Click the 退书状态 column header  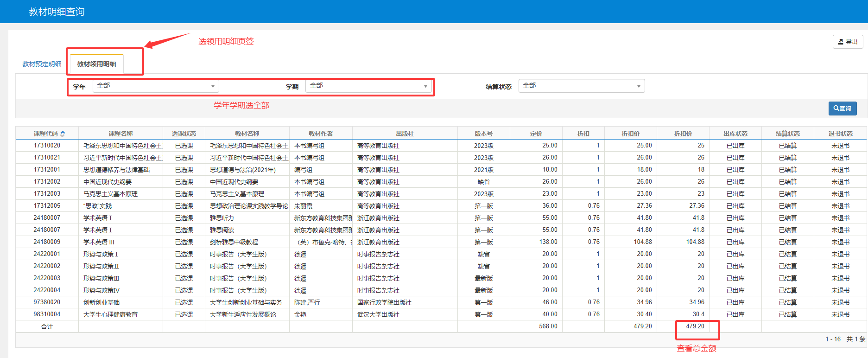(840, 134)
